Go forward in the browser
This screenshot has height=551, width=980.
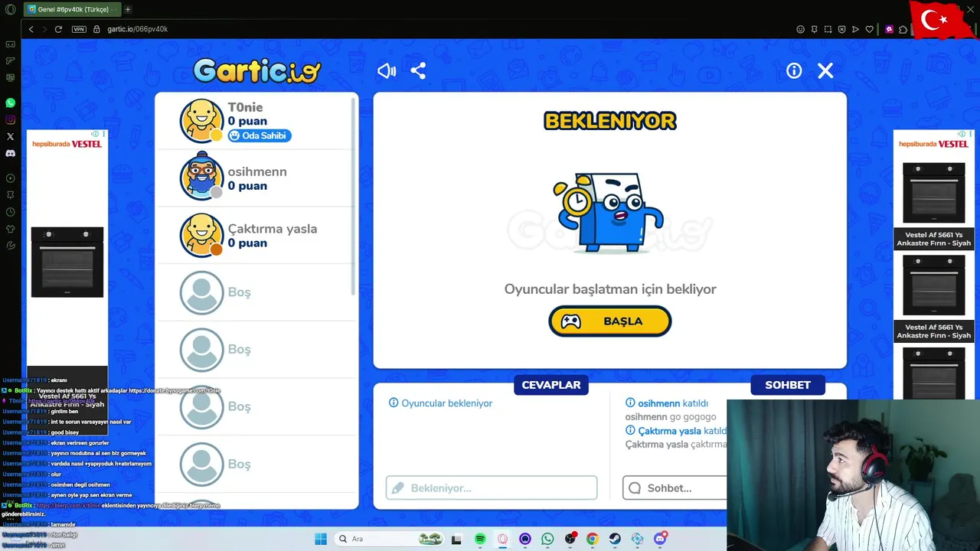(44, 29)
